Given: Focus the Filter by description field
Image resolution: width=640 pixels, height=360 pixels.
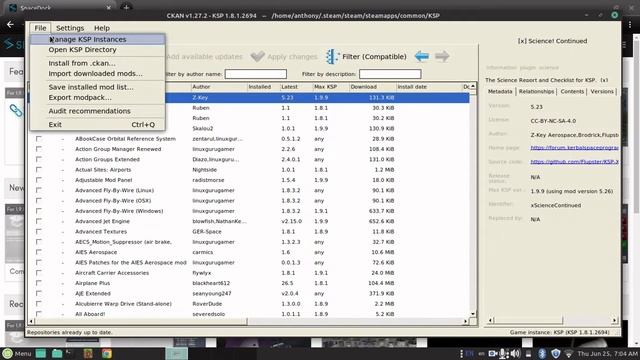Looking at the screenshot, I should pos(390,74).
